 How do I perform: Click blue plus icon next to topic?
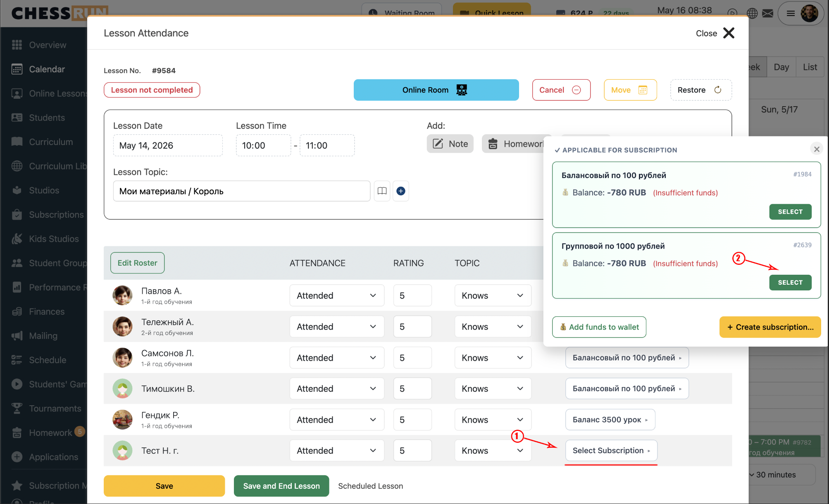click(401, 191)
